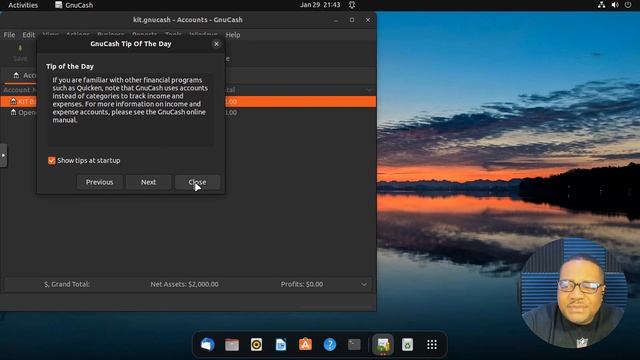Click the tip of the day text area
This screenshot has height=360, width=640.
(131, 109)
